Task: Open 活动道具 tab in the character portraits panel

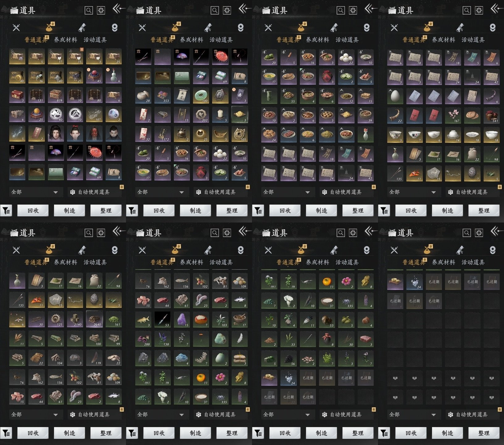Action: [95, 40]
